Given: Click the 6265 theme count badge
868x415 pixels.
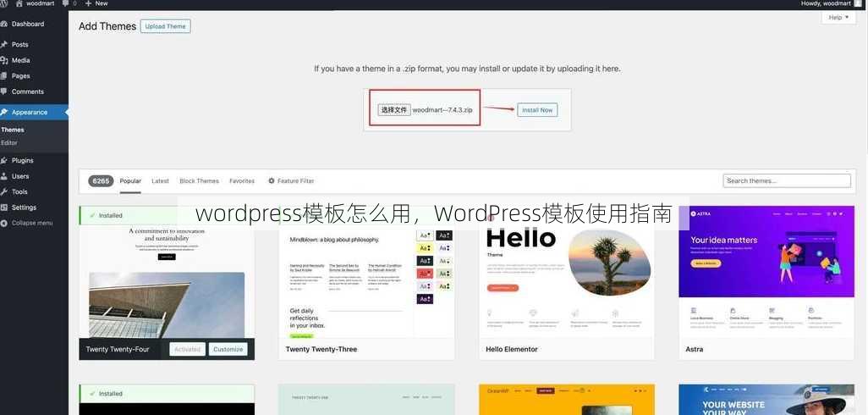Looking at the screenshot, I should [101, 181].
